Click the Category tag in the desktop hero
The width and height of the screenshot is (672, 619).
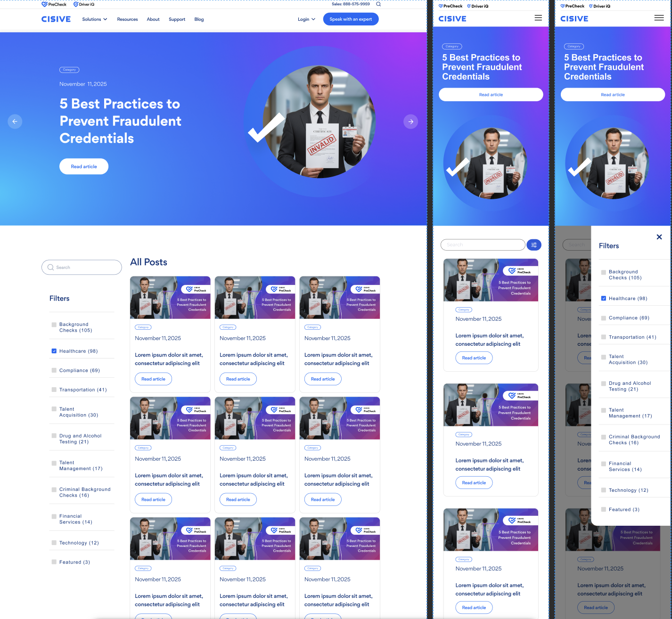[x=69, y=70]
